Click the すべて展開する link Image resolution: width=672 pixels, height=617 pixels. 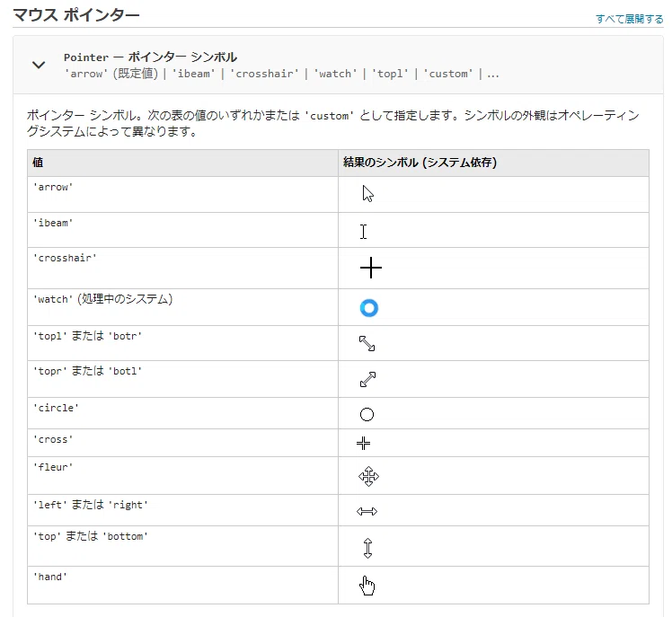click(629, 19)
